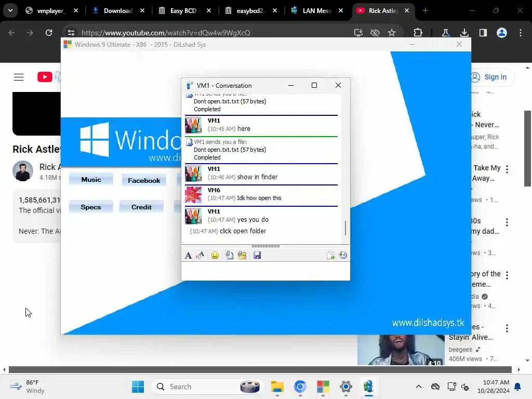This screenshot has height=399, width=532.
Task: Open the YouTube hamburger guide menu
Action: [19, 77]
